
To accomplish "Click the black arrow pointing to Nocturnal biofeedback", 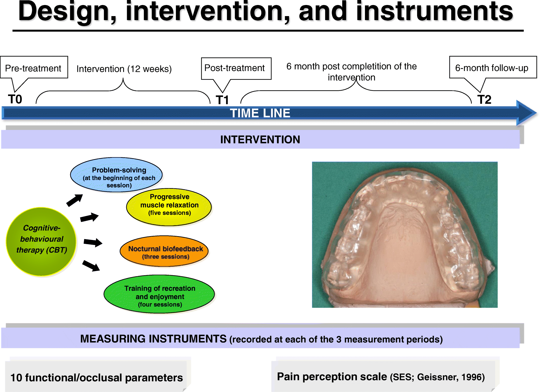I will pyautogui.click(x=93, y=242).
